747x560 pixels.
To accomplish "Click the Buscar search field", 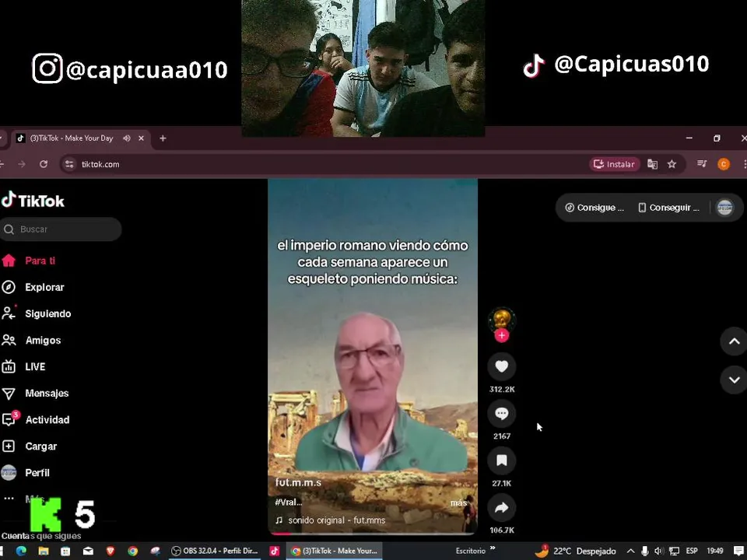I will point(61,229).
